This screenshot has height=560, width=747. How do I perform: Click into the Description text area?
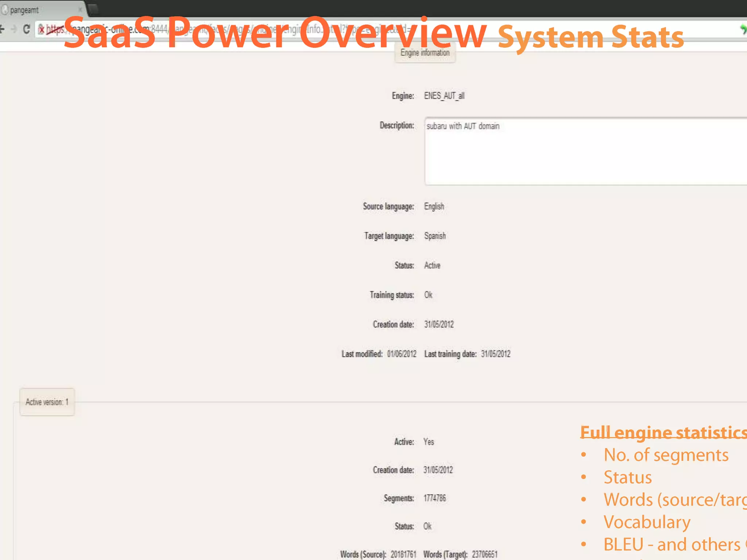click(584, 153)
